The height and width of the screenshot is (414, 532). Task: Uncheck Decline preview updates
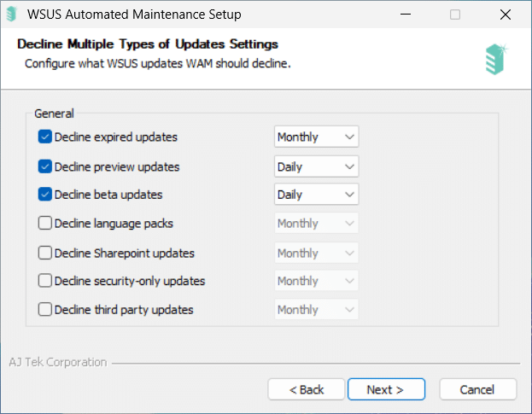[44, 166]
